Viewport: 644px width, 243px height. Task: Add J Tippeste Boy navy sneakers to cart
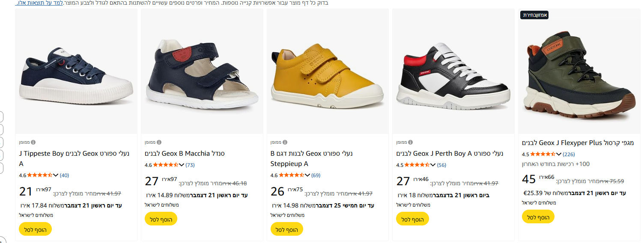click(x=35, y=229)
